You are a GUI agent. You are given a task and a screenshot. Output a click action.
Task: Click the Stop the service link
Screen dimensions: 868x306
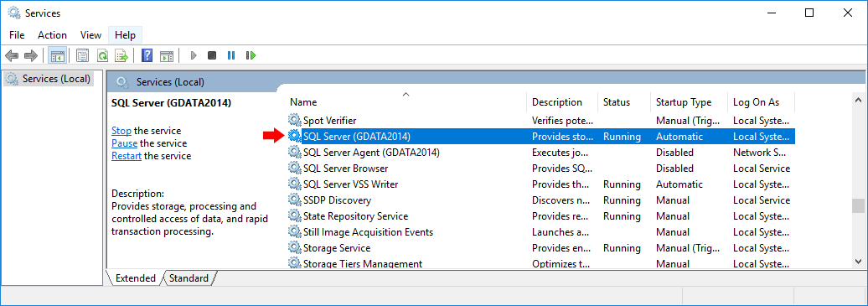tap(121, 131)
